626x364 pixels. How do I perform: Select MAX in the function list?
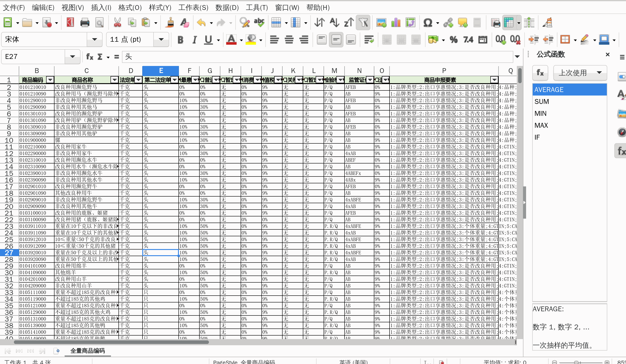point(541,126)
